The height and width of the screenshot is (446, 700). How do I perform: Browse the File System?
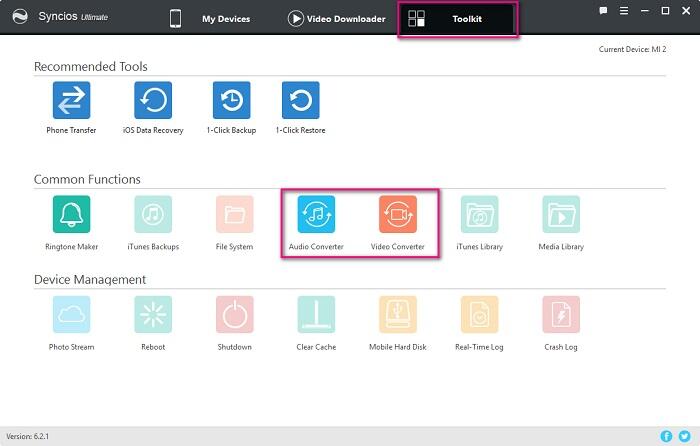click(234, 214)
